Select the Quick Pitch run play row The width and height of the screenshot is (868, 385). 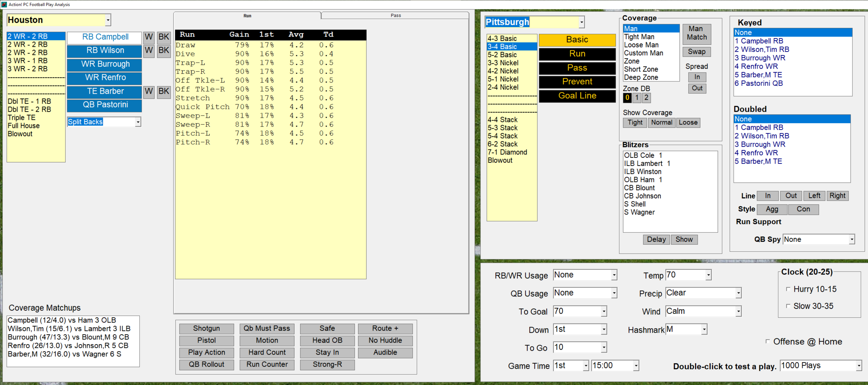pyautogui.click(x=270, y=107)
